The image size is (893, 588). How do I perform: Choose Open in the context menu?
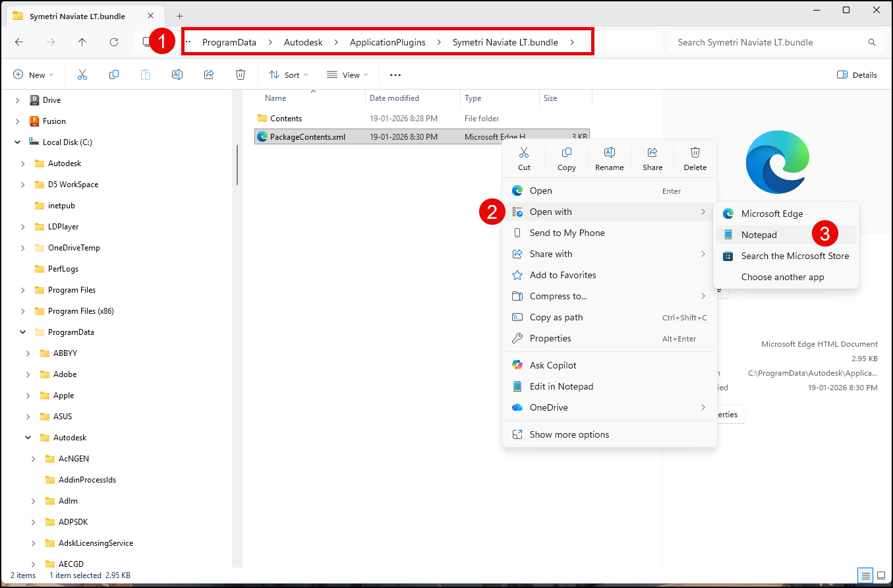tap(609, 191)
